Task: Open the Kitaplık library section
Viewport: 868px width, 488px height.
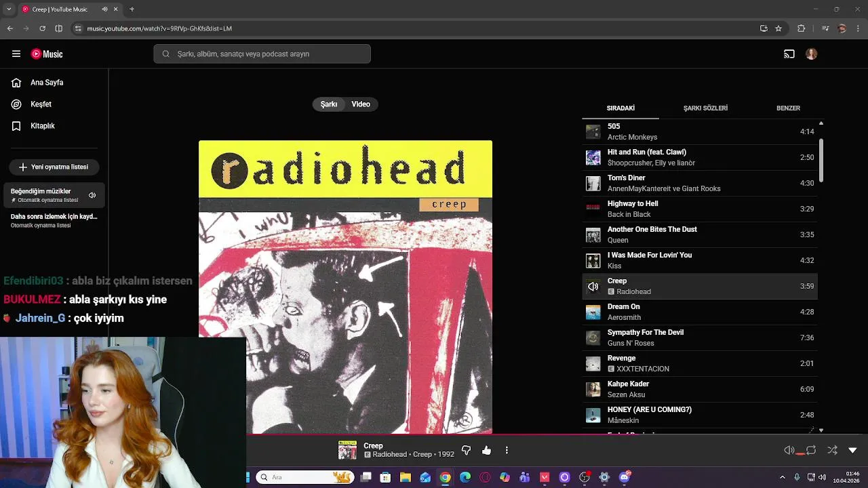Action: click(x=42, y=126)
